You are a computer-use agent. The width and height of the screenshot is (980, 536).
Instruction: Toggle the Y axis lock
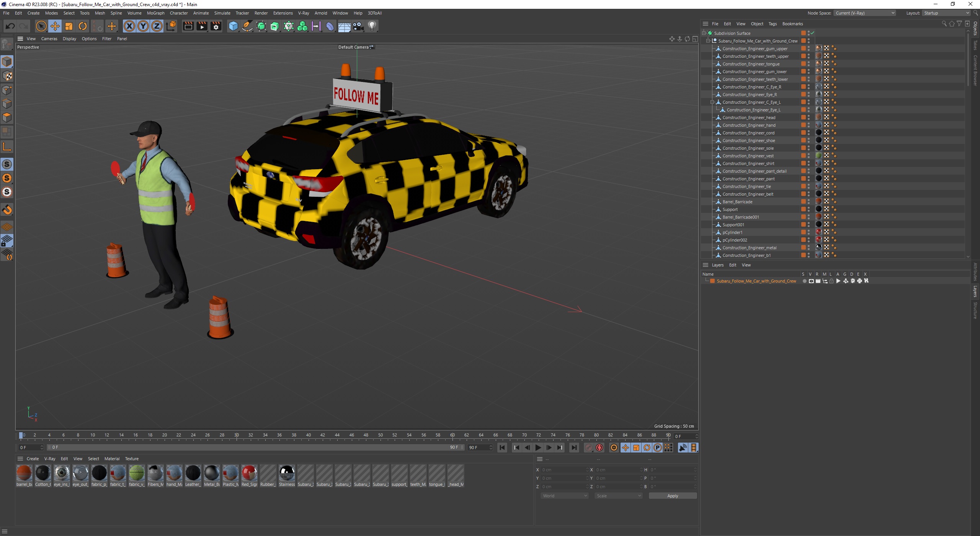143,26
